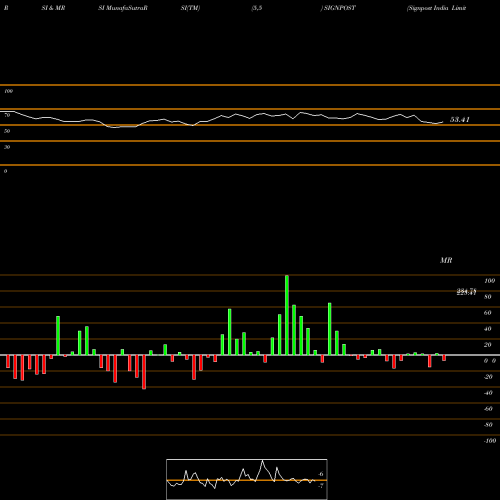The image size is (500, 500).
Task: Click the RSI value label 53.41
Action: click(x=460, y=120)
